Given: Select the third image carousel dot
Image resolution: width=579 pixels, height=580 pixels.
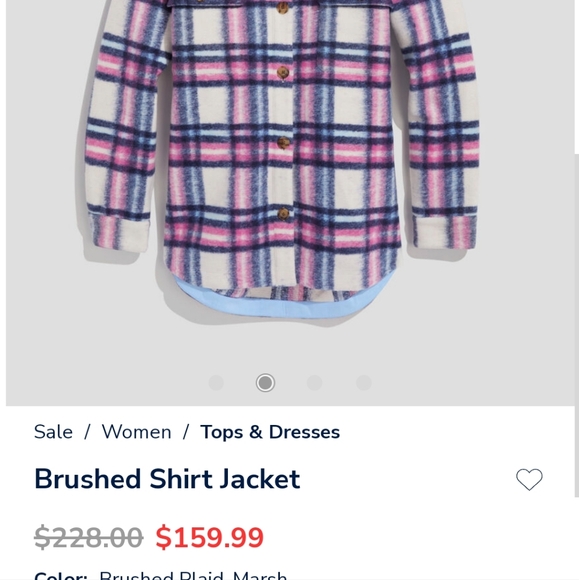Looking at the screenshot, I should (314, 382).
